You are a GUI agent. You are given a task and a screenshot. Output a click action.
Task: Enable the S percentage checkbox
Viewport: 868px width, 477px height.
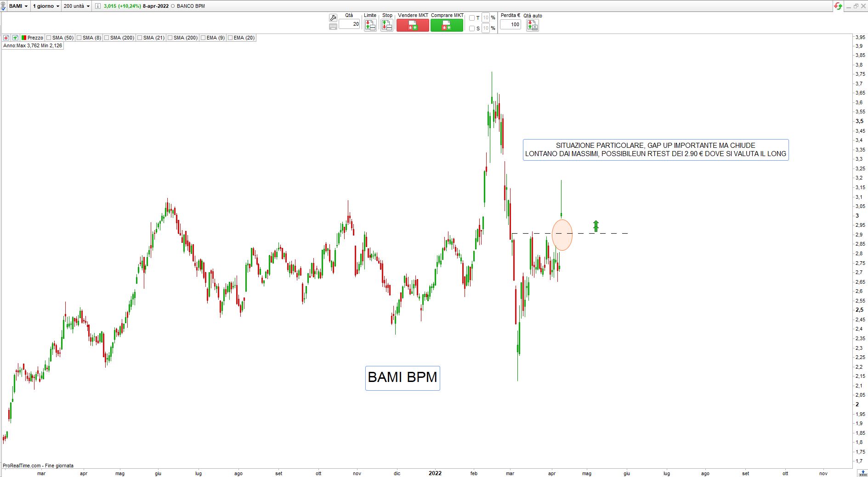[472, 28]
